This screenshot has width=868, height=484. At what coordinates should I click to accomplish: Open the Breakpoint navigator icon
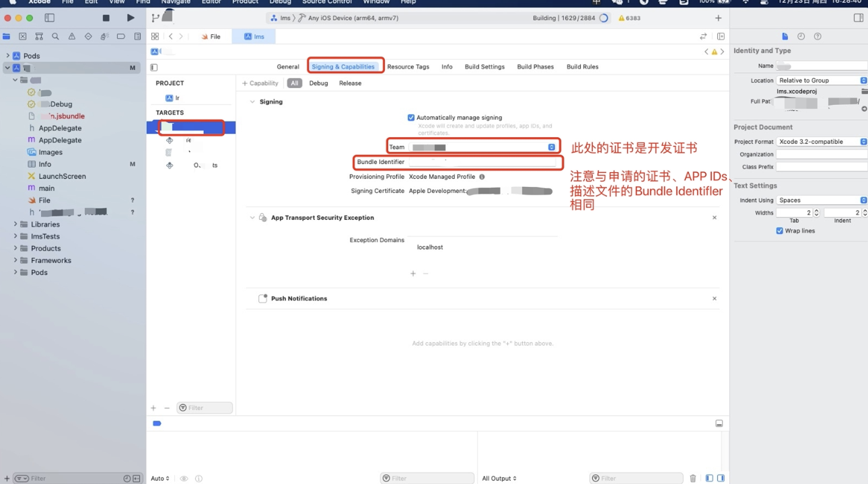(x=121, y=36)
